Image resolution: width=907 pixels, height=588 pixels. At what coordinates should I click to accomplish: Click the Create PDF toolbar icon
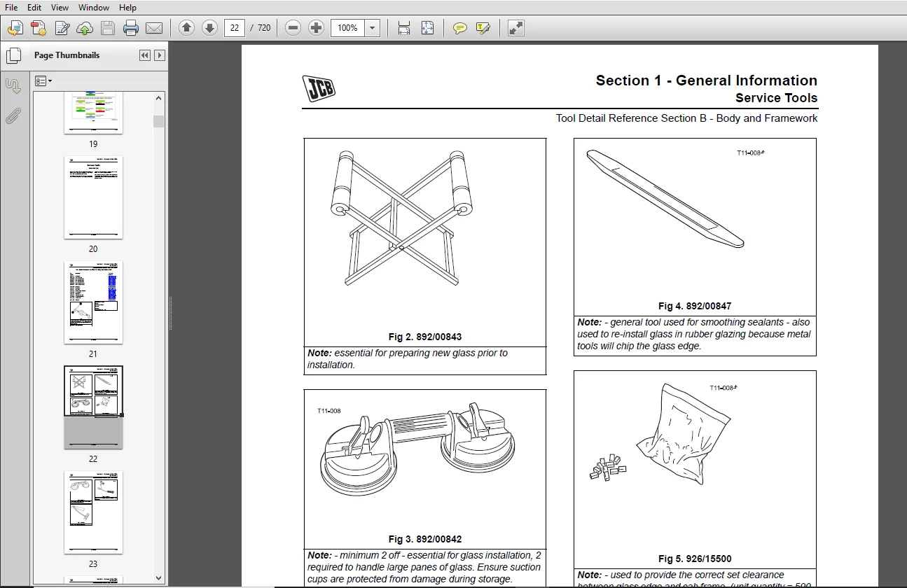tap(39, 28)
